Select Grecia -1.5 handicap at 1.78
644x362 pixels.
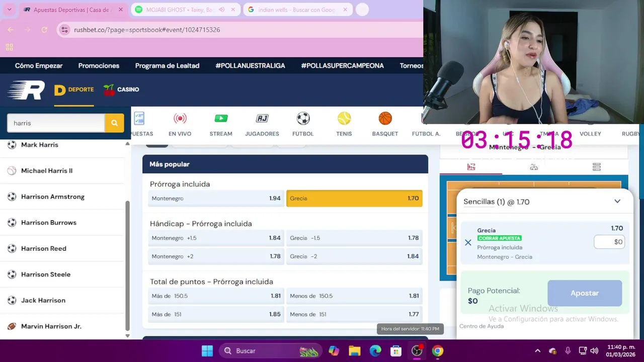[354, 238]
